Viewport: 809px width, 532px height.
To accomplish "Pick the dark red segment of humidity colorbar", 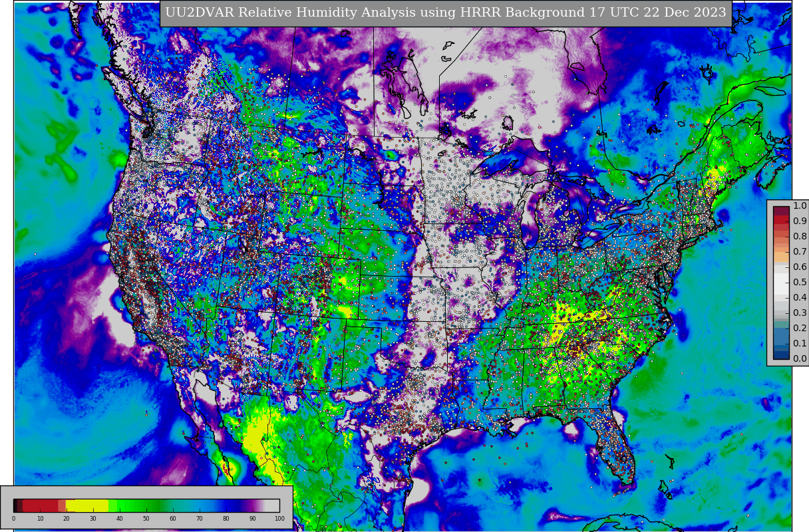I will pos(40,505).
